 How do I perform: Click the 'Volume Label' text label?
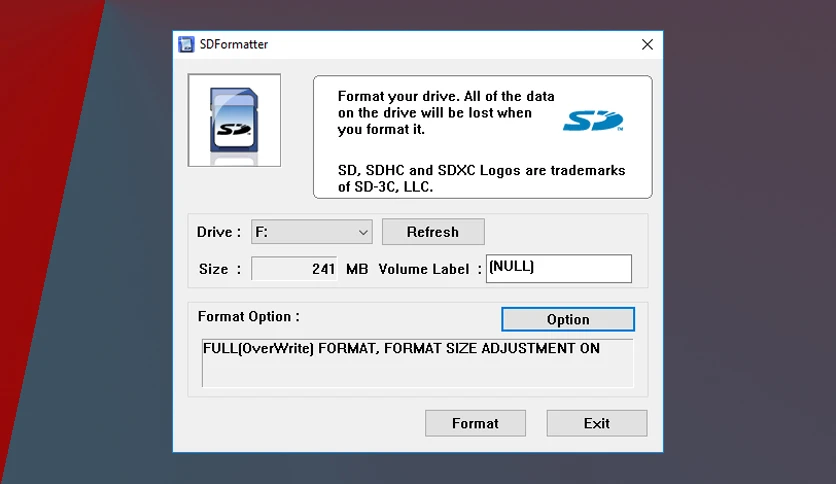click(x=424, y=269)
